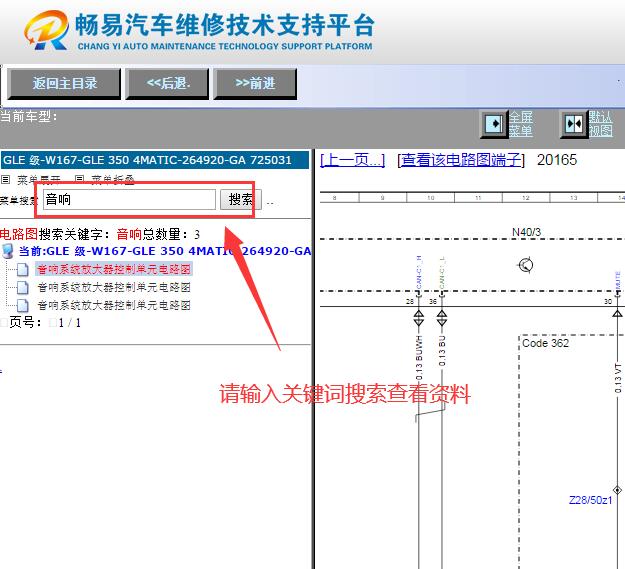Click the document icon of the last result
Screen dimensions: 625x569
pos(23,306)
